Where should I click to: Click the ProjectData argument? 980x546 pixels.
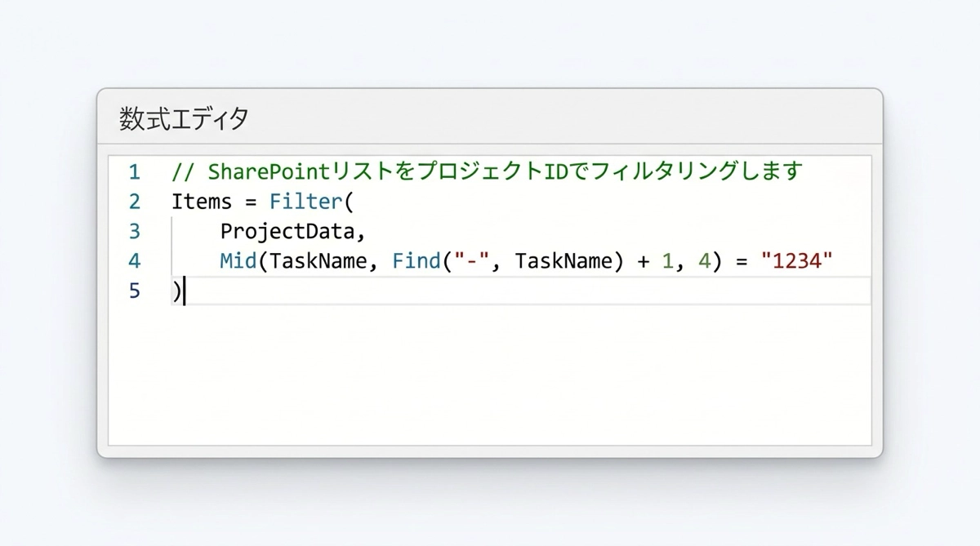[287, 232]
